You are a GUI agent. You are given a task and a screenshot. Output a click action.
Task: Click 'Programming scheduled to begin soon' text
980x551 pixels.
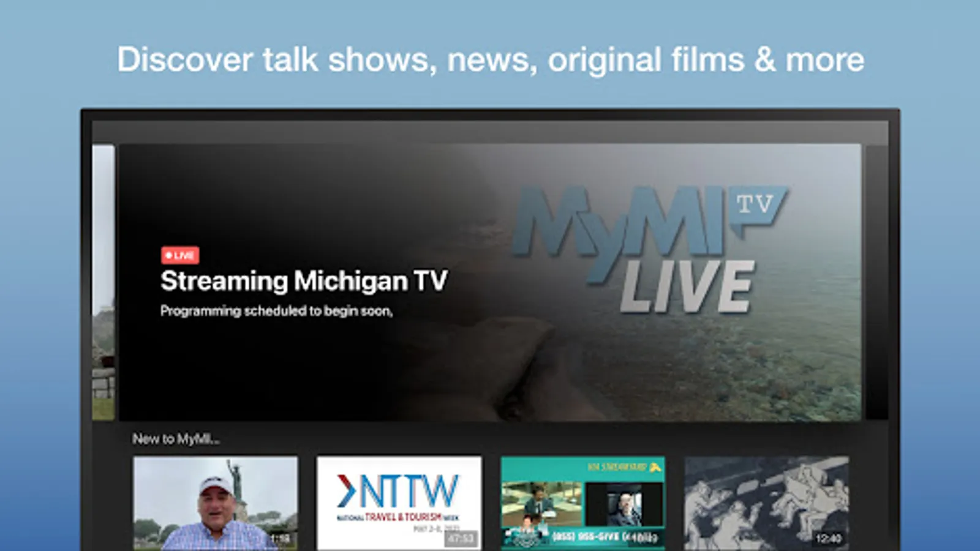(276, 311)
